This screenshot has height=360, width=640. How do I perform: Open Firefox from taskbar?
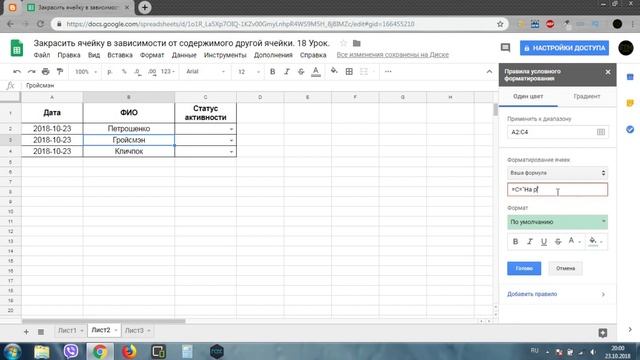(x=129, y=351)
